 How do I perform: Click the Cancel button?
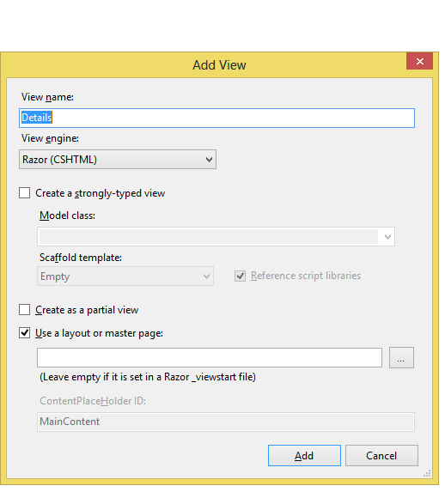[x=381, y=455]
